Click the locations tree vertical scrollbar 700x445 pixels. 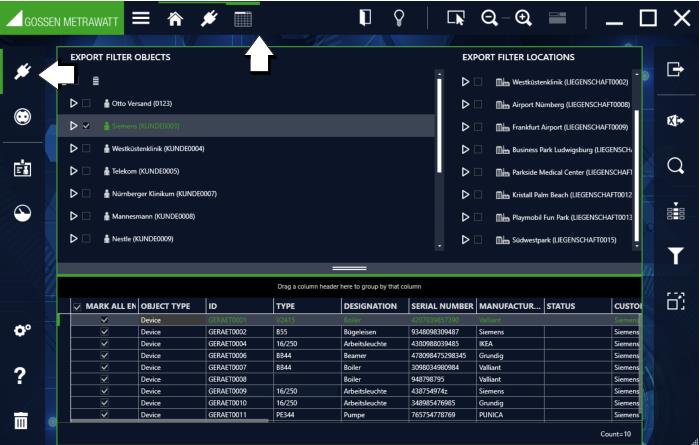pyautogui.click(x=637, y=175)
